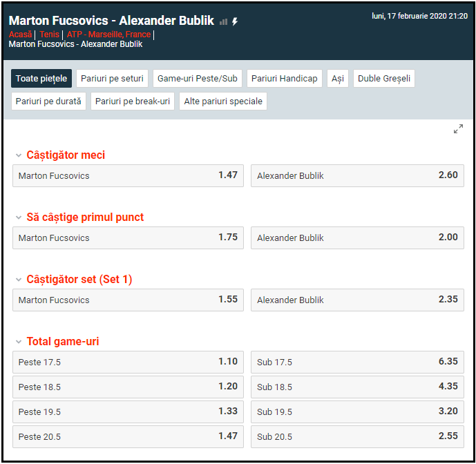
Task: Collapse the Total game-uri section
Action: tap(19, 342)
